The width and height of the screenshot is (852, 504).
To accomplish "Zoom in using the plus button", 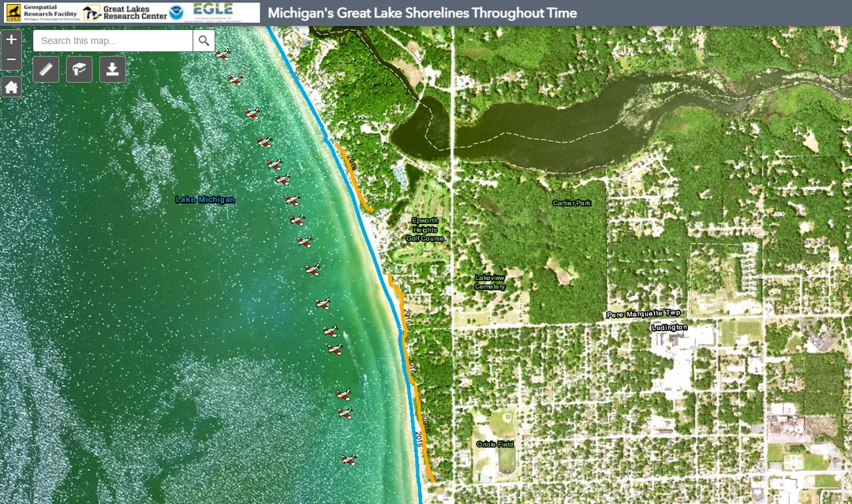I will [x=11, y=39].
